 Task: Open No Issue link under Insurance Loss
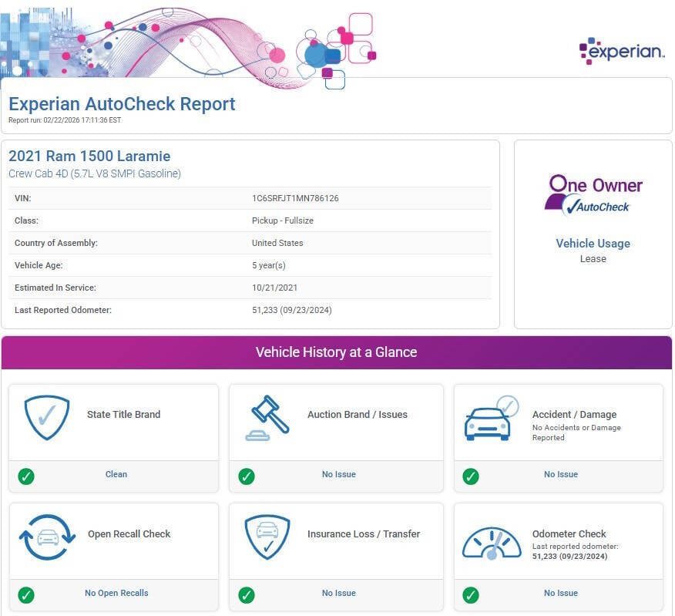coord(339,593)
